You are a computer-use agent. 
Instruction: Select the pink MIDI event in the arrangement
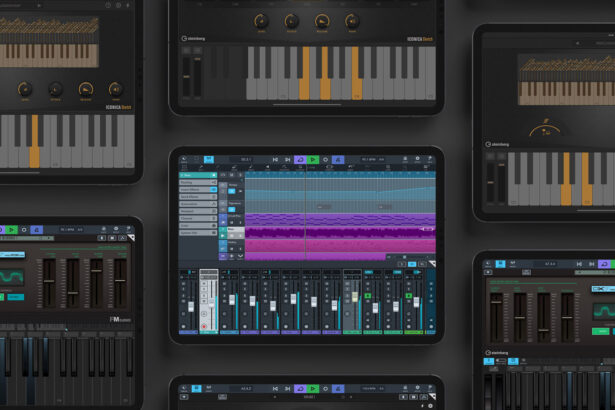pyautogui.click(x=340, y=246)
